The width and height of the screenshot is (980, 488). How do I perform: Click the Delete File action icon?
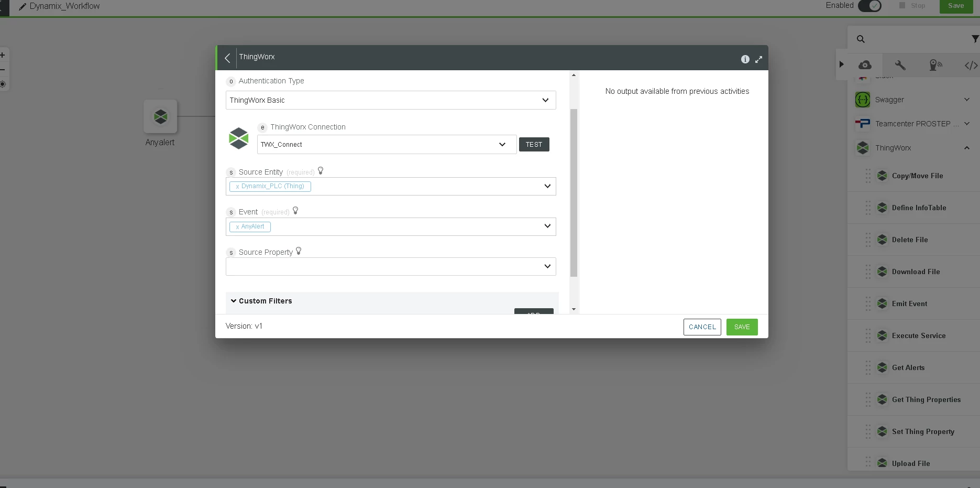[882, 240]
